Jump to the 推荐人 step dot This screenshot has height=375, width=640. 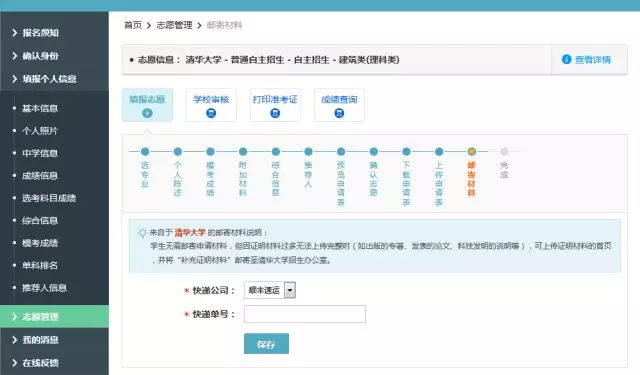pyautogui.click(x=308, y=152)
